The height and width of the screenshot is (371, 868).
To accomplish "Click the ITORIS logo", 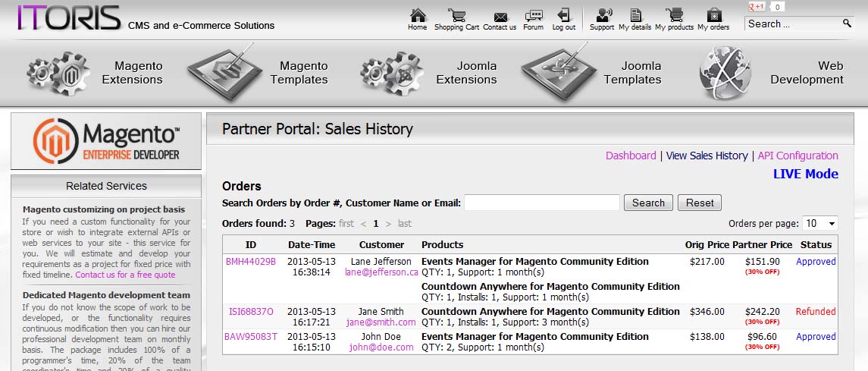I will click(x=69, y=17).
